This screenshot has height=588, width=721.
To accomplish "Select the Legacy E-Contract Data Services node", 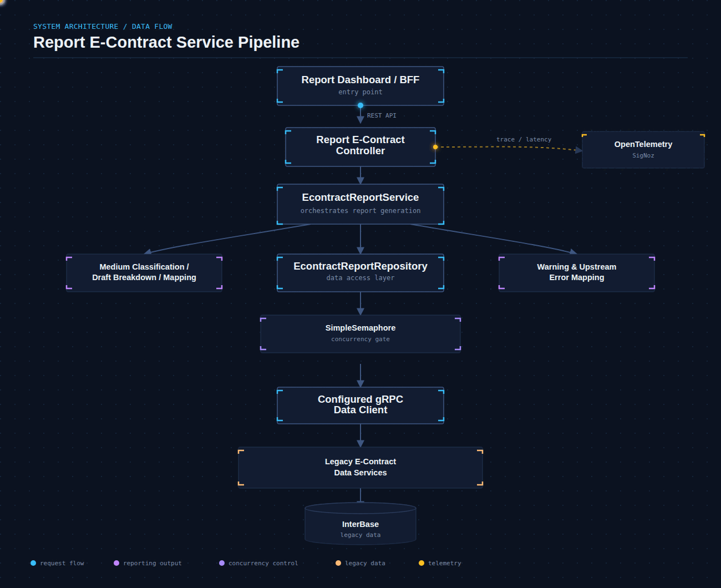I will tap(360, 468).
